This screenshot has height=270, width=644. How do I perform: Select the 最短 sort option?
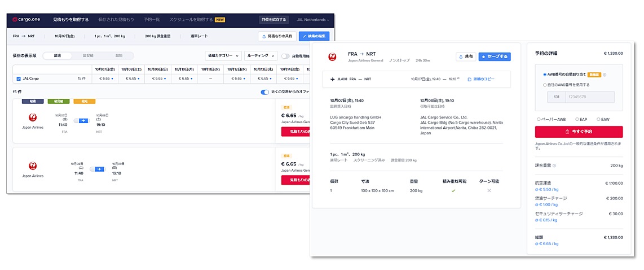tap(118, 55)
